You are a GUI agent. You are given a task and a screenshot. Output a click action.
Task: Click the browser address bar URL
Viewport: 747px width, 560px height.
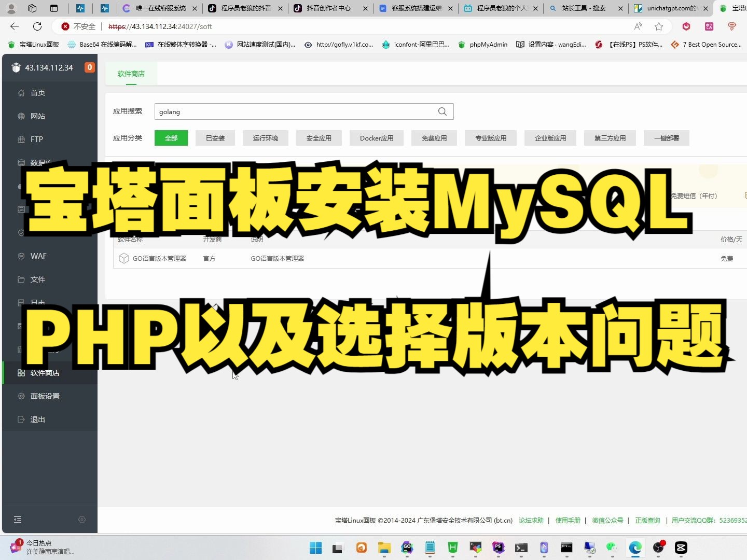click(160, 26)
